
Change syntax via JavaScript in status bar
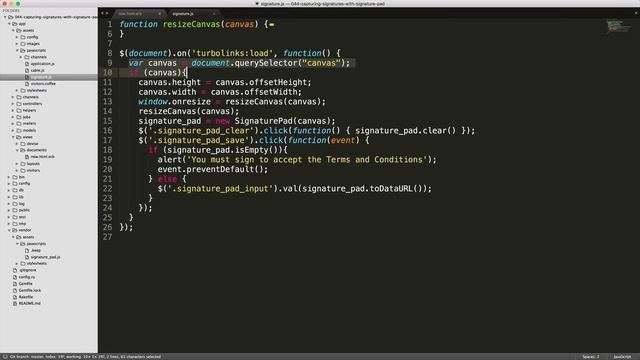(x=622, y=357)
